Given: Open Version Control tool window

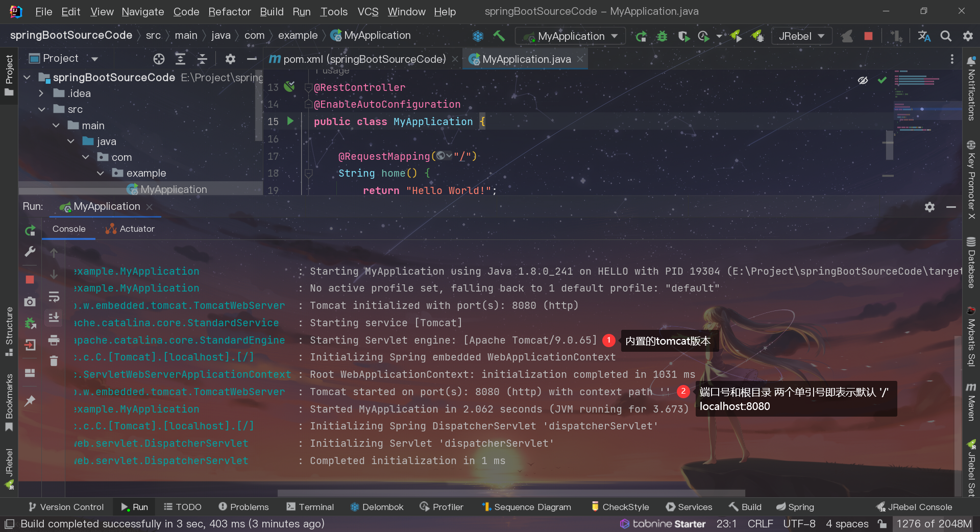Looking at the screenshot, I should tap(66, 507).
